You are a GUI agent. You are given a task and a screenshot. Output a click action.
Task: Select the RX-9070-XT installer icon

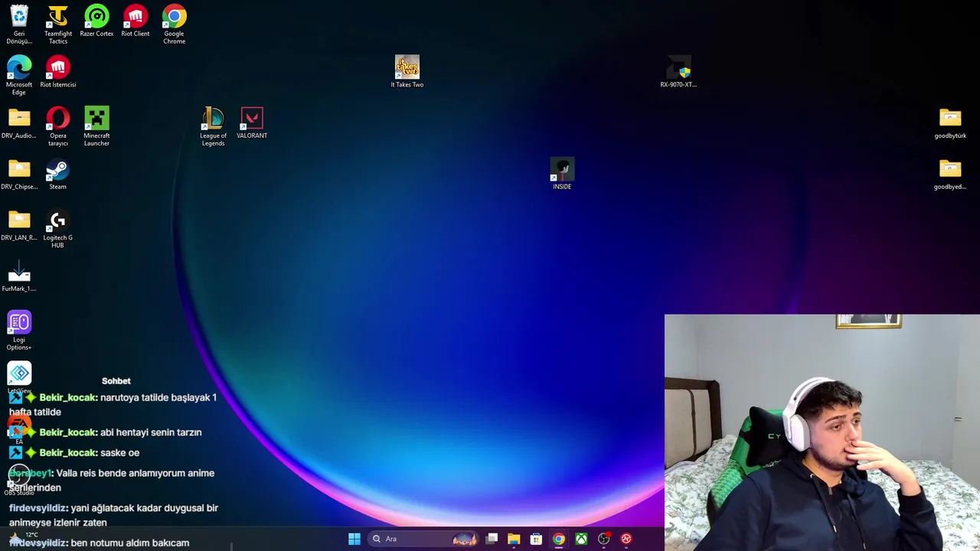point(678,72)
